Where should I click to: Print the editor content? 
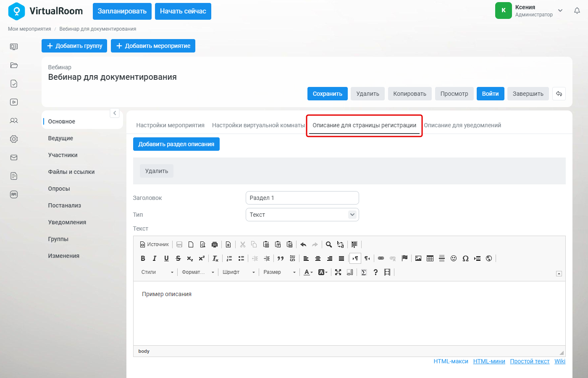[215, 244]
